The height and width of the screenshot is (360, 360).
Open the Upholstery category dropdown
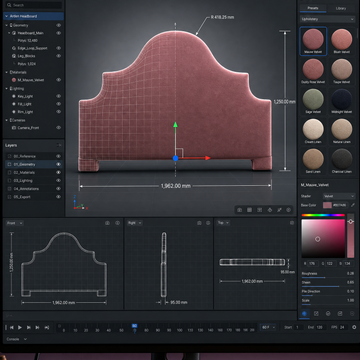(327, 19)
